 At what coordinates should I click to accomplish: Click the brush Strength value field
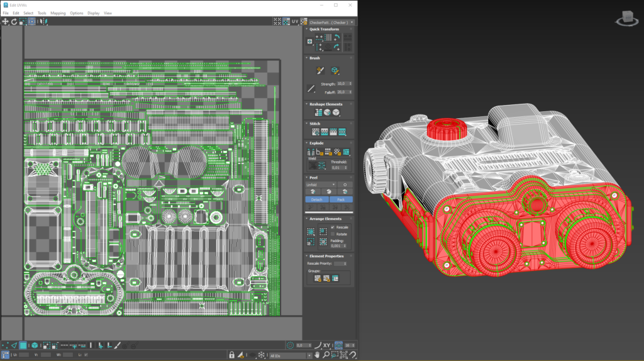click(x=341, y=83)
